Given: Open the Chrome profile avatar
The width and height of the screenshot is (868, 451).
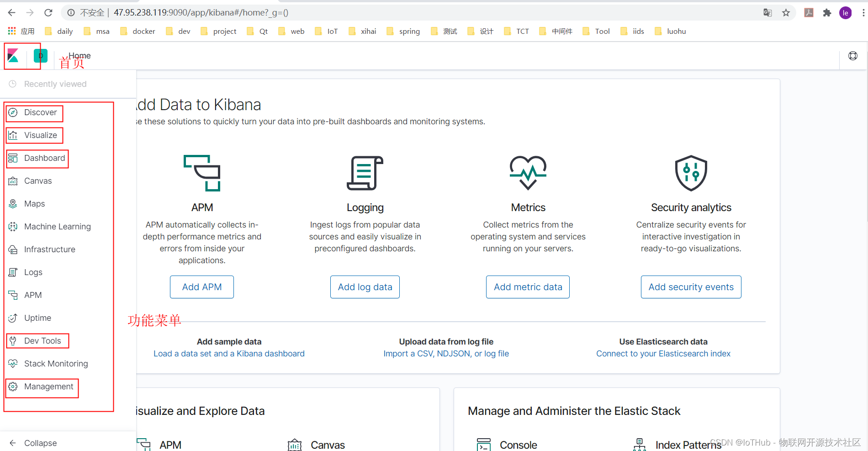Looking at the screenshot, I should click(x=846, y=13).
